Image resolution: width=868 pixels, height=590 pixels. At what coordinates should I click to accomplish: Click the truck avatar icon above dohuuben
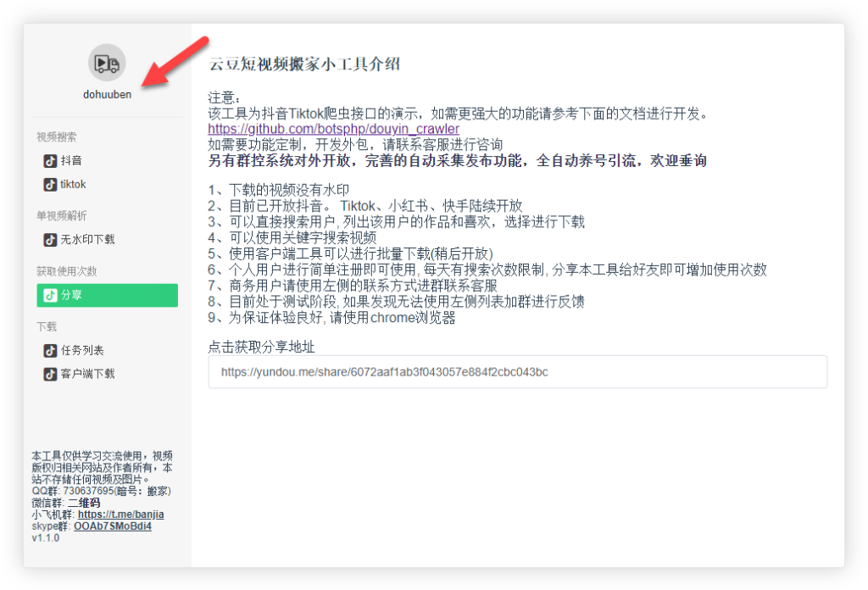107,63
